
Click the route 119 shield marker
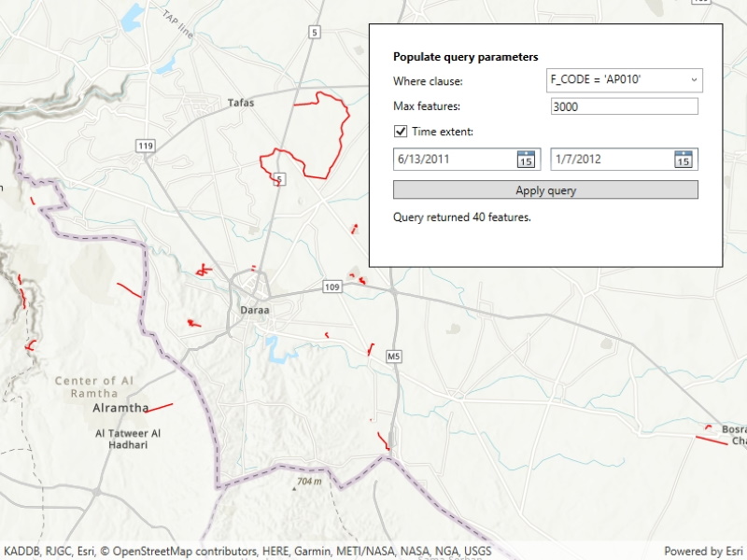[x=146, y=146]
